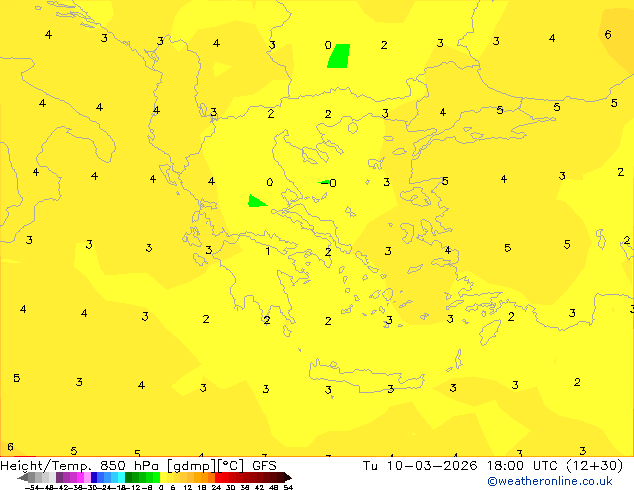Select the cyan legend swatch

(122, 478)
